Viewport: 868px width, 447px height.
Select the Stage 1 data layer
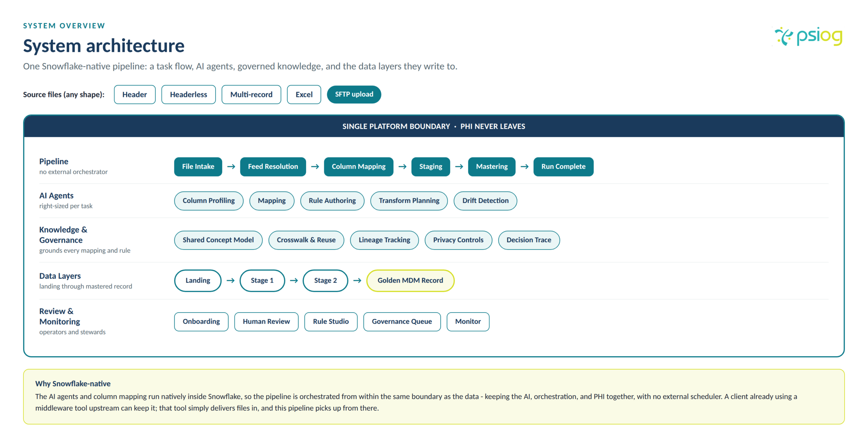262,281
